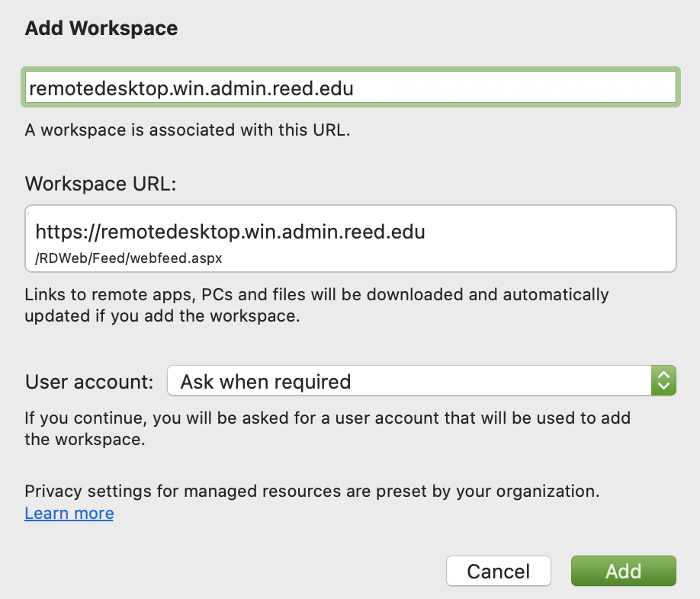Click the https://remotedesktop.win.admin.reed.edu address line
The height and width of the screenshot is (599, 700).
click(230, 232)
